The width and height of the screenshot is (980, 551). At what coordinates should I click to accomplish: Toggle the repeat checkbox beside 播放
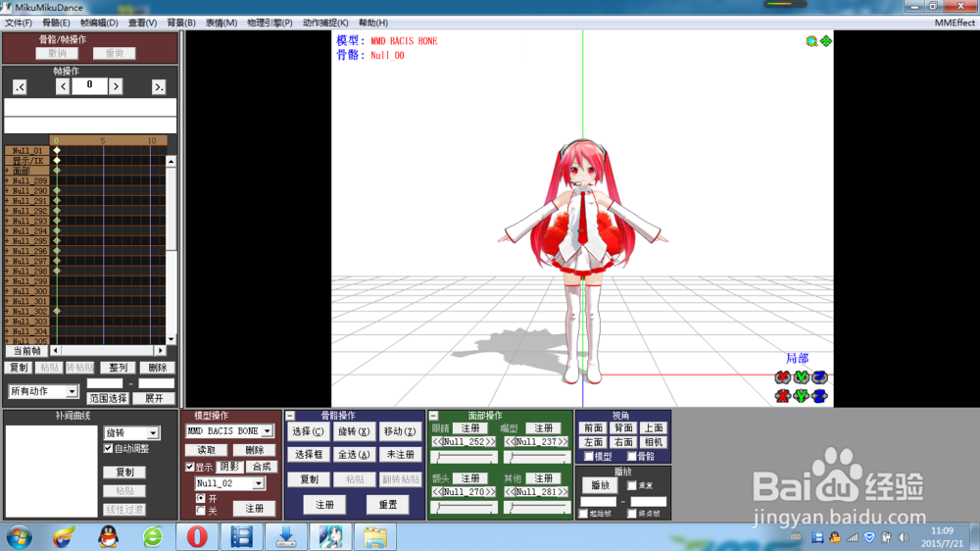point(631,485)
